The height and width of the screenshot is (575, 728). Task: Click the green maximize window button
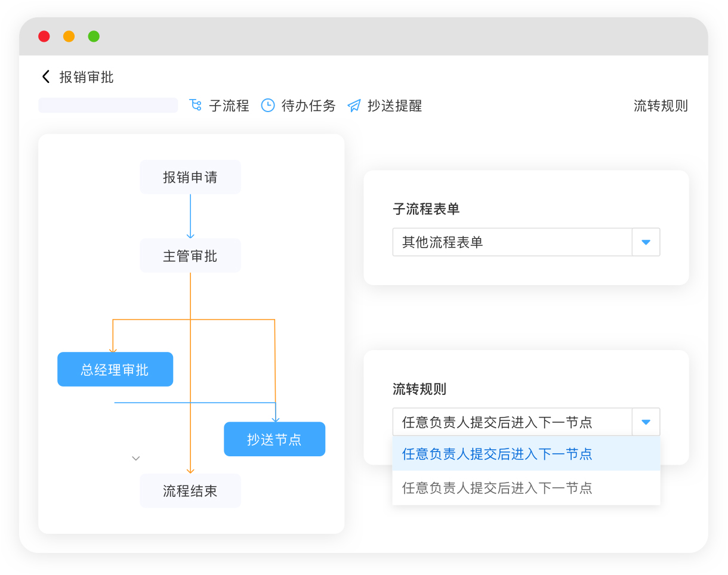point(94,36)
